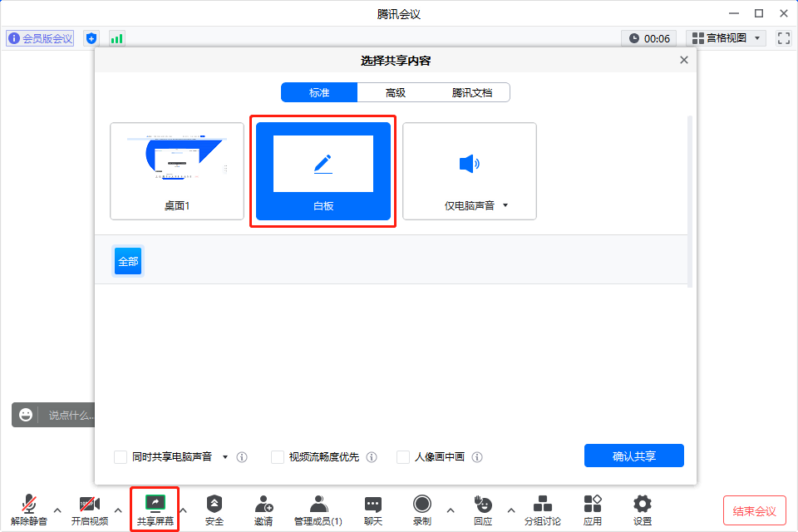
Task: Select the 桌面1 desktop thumbnail
Action: coord(177,171)
